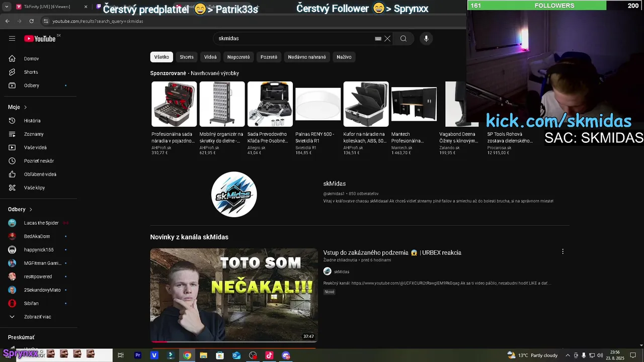Open resttpowered subscription channel

click(x=38, y=277)
